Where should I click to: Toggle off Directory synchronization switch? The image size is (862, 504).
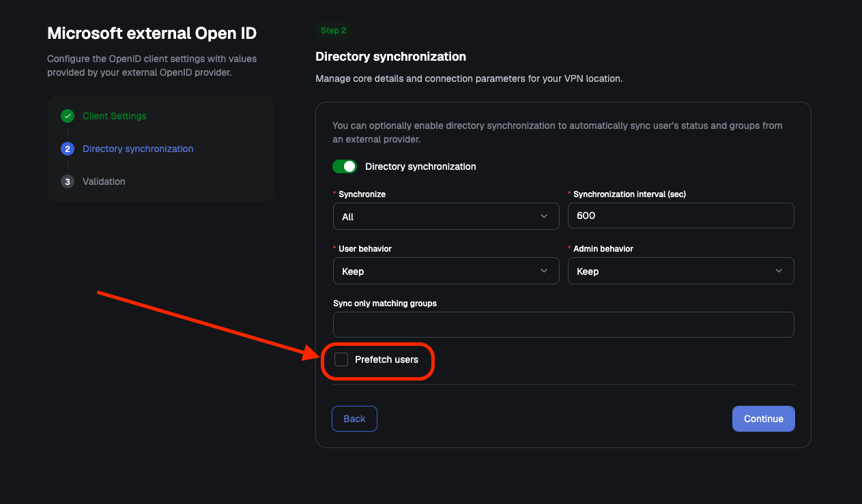pos(345,166)
